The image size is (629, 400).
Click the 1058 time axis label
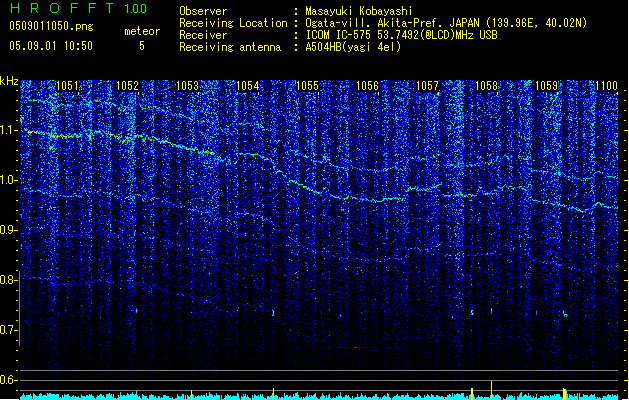486,86
